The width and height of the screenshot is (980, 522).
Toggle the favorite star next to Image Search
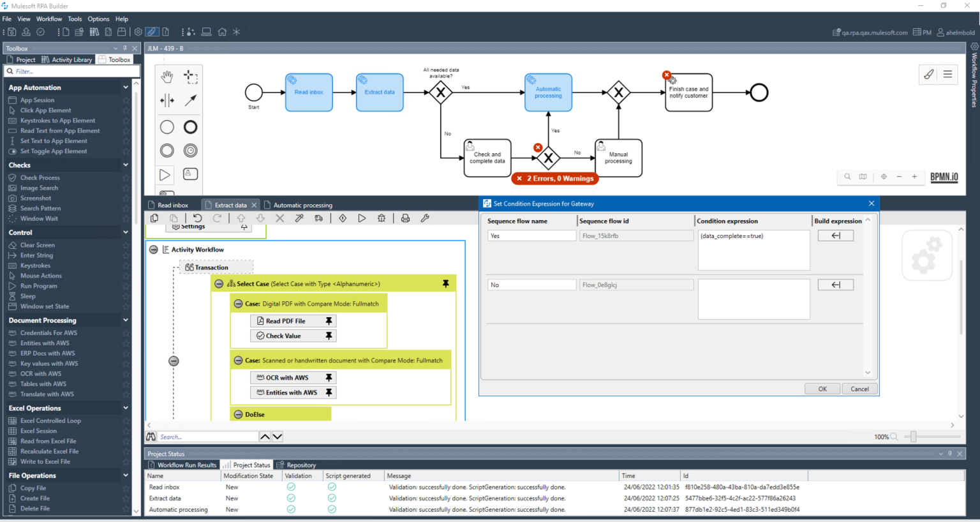pyautogui.click(x=126, y=188)
